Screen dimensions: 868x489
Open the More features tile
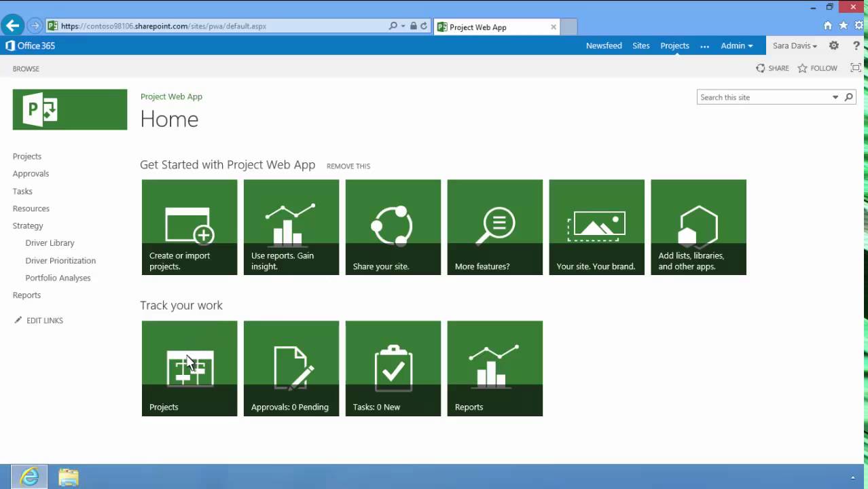[495, 227]
